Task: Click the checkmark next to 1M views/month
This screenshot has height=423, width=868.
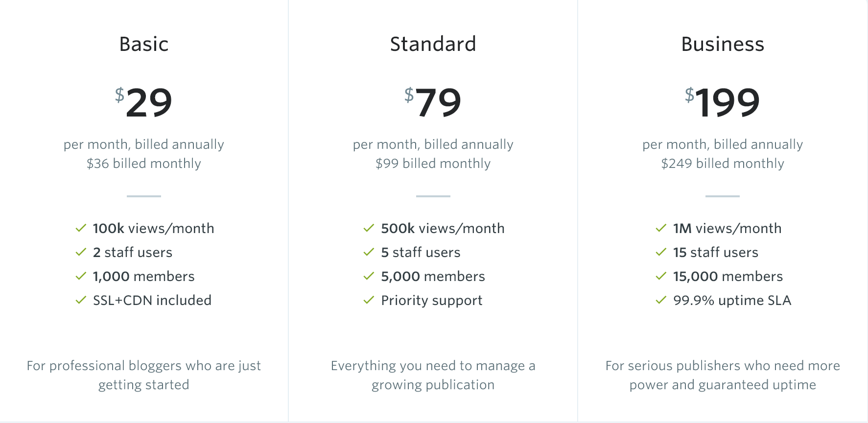Action: tap(661, 228)
